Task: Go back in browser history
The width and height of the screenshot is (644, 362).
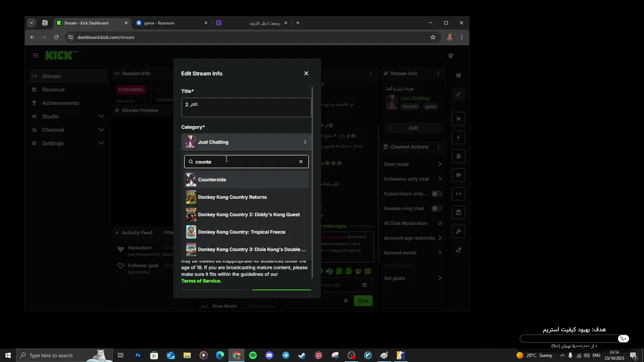Action: click(32, 37)
